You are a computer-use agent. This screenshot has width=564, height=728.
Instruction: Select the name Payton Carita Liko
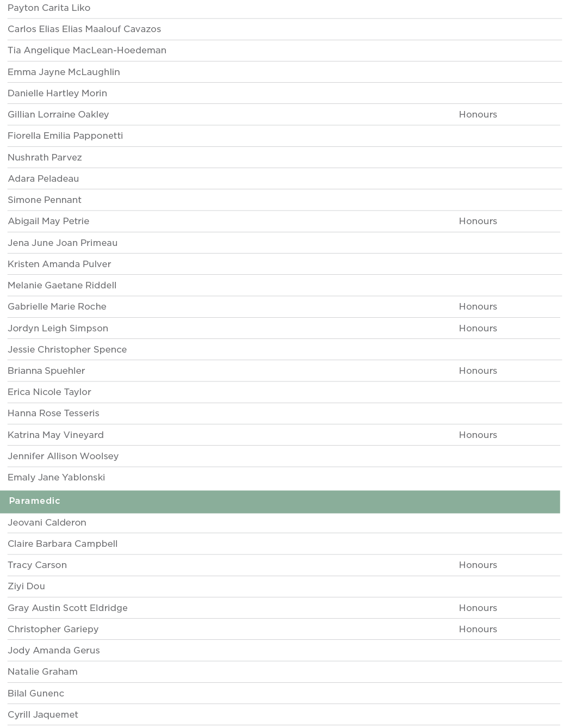(x=49, y=8)
